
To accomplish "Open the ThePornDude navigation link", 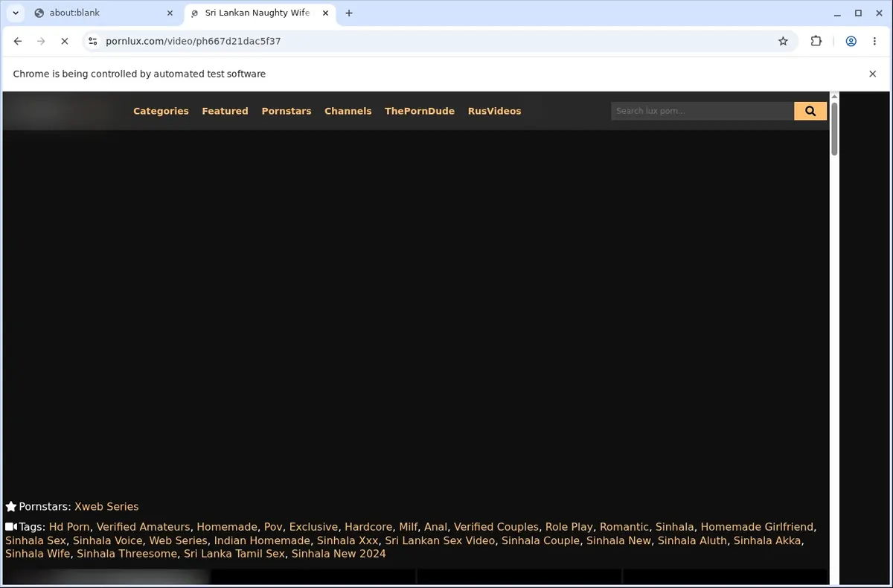I will tap(420, 111).
